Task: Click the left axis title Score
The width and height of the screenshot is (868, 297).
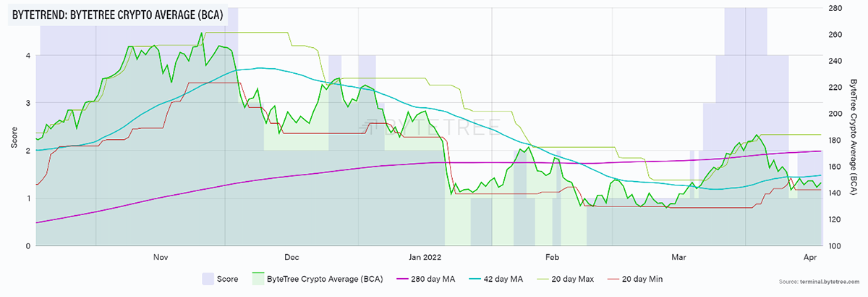Action: click(x=14, y=136)
